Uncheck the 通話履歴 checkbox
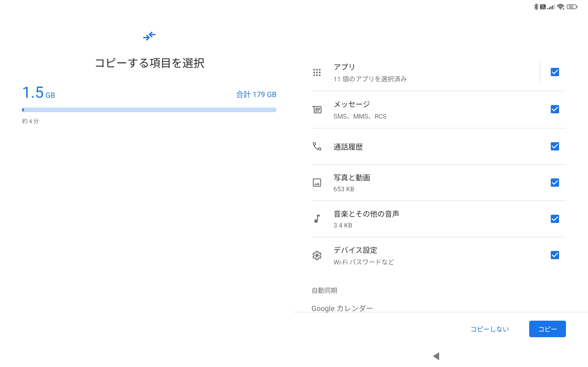Screen dimensions: 588x367 (x=555, y=146)
